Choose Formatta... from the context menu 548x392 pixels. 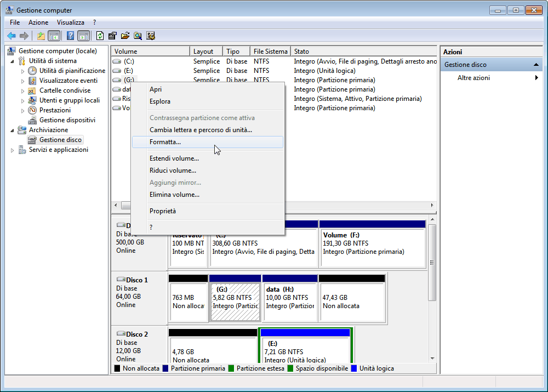[x=165, y=142]
